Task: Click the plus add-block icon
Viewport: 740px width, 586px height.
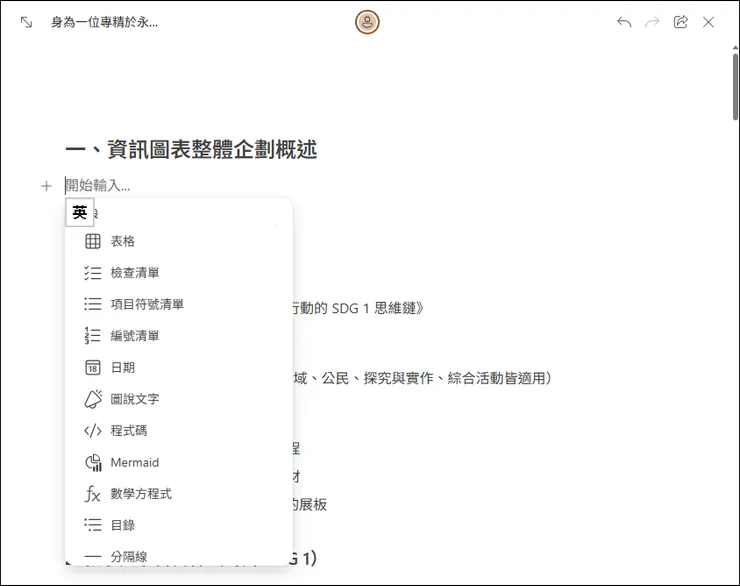Action: (x=46, y=186)
